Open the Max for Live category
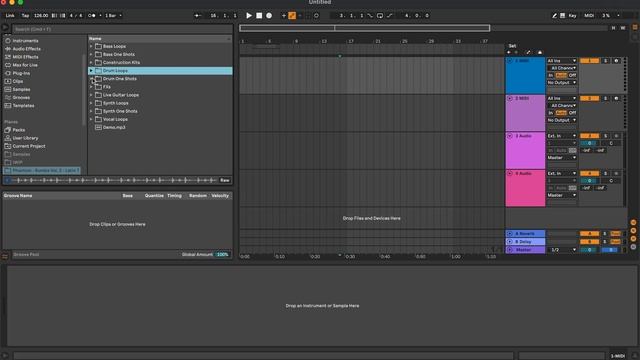The height and width of the screenshot is (360, 640). pos(25,65)
